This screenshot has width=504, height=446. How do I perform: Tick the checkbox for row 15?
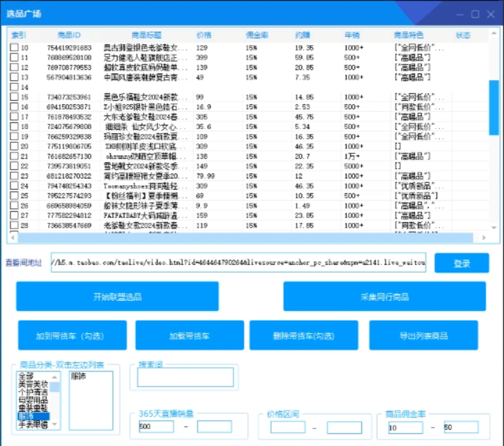pos(14,97)
